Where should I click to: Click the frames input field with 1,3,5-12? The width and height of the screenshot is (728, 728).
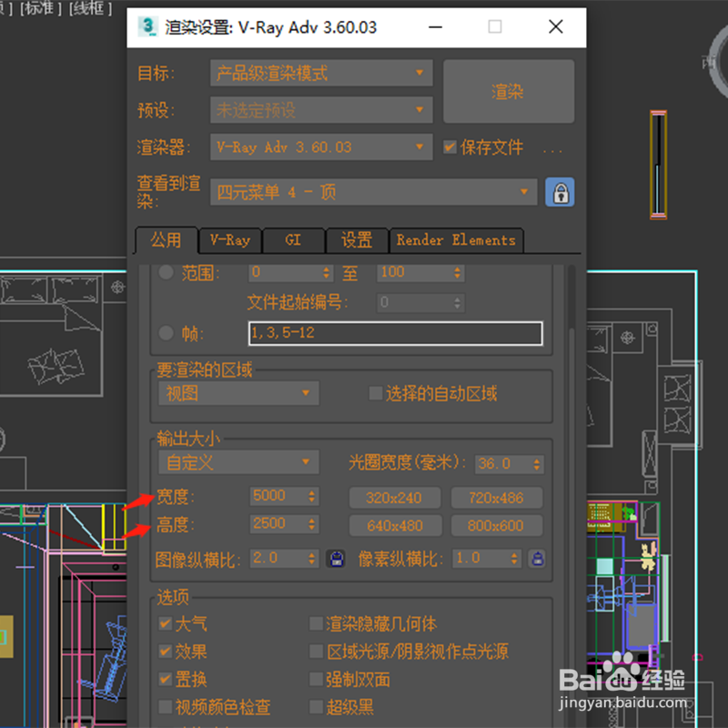pyautogui.click(x=396, y=333)
